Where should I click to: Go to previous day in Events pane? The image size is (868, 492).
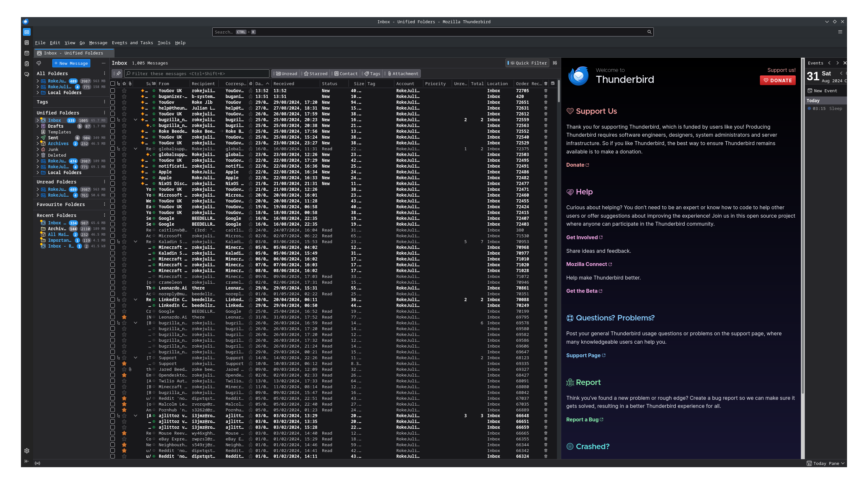click(829, 63)
